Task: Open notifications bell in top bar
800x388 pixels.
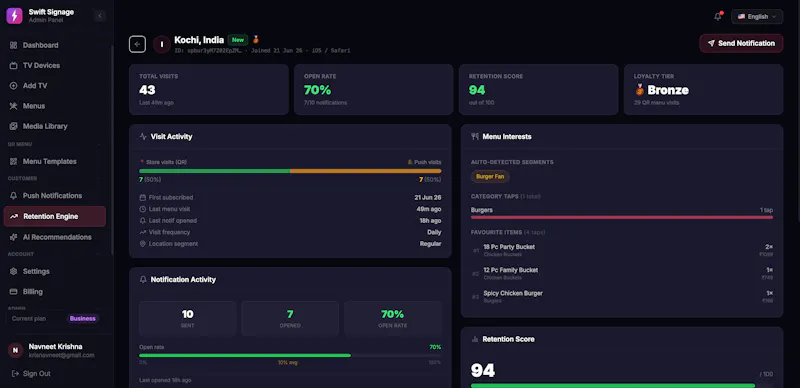Action: (x=718, y=16)
